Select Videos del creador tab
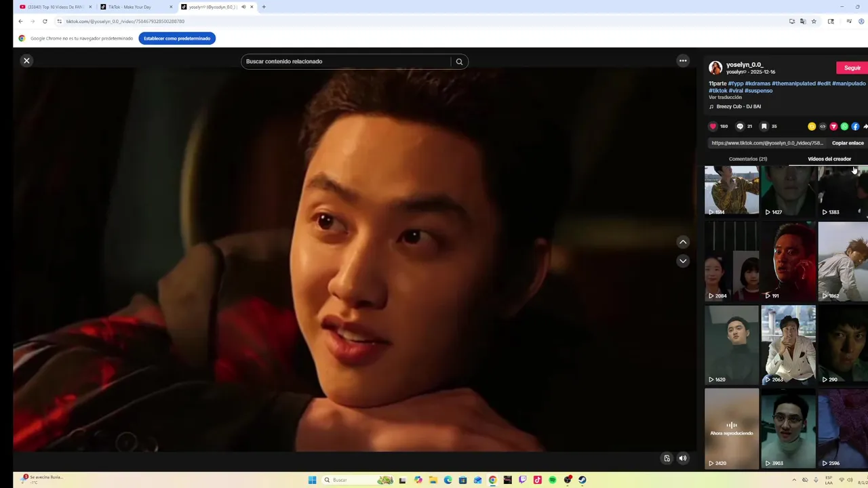Image resolution: width=868 pixels, height=488 pixels. 829,159
